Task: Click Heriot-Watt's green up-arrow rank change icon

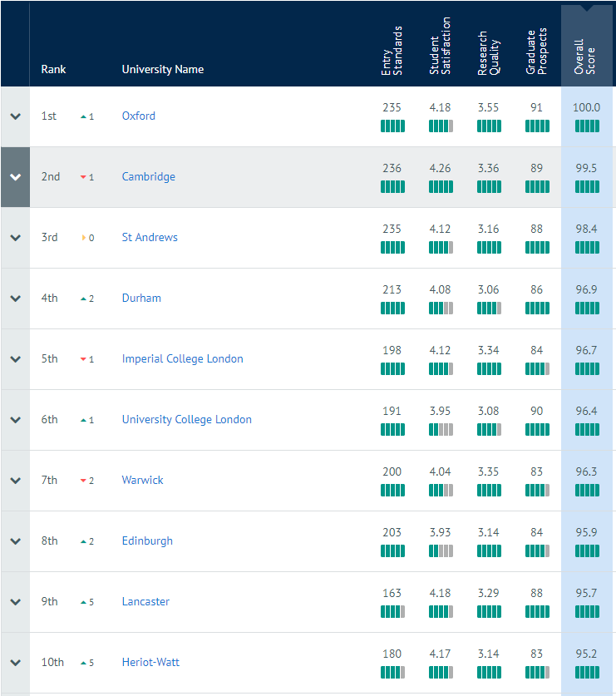Action: click(83, 663)
